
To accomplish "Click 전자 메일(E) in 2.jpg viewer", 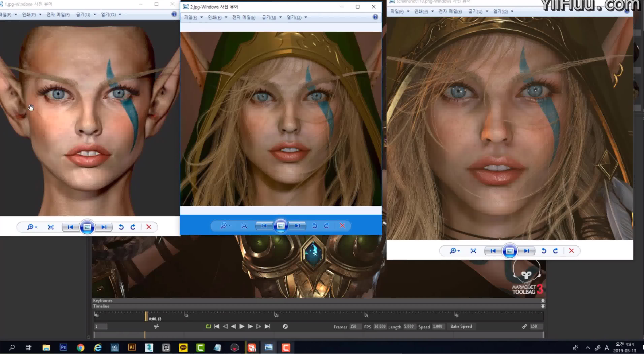I will (244, 17).
